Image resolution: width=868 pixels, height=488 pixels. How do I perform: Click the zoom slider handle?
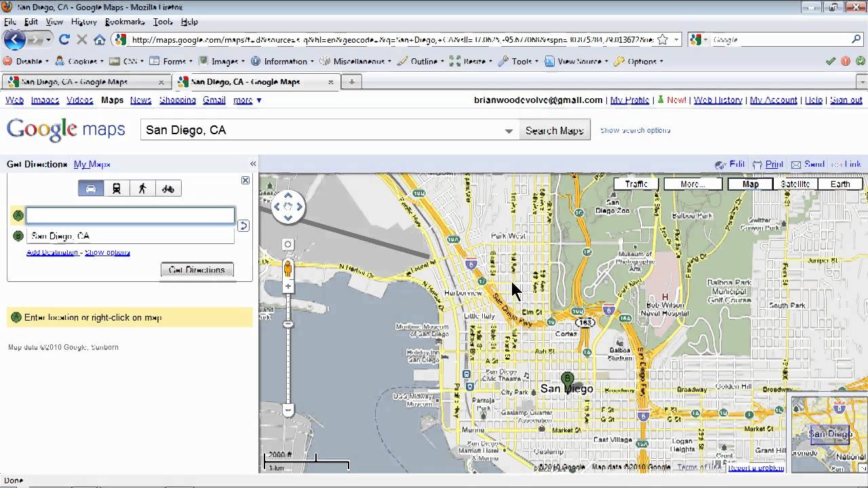[x=288, y=324]
